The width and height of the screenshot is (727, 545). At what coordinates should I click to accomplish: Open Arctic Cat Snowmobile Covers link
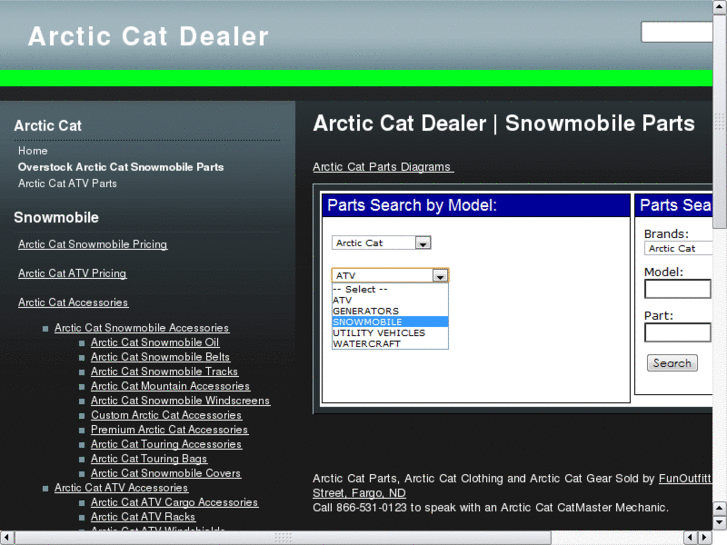click(x=166, y=473)
